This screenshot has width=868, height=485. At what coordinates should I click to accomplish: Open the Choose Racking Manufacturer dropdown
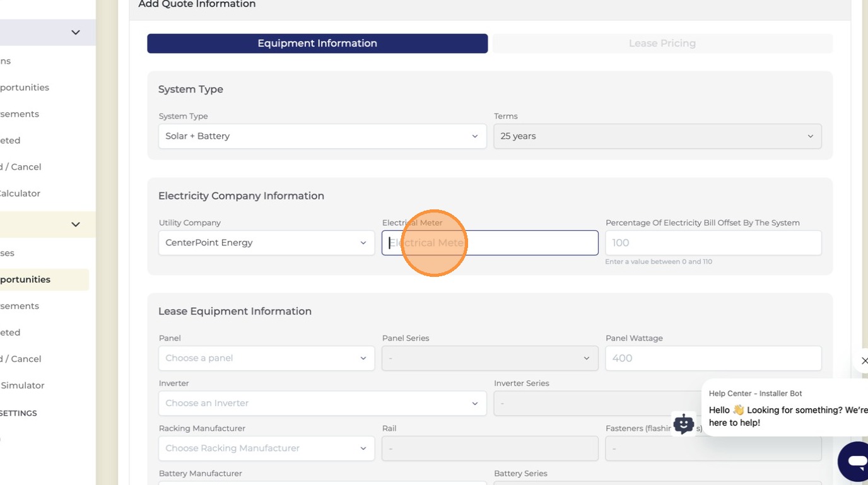(x=266, y=448)
